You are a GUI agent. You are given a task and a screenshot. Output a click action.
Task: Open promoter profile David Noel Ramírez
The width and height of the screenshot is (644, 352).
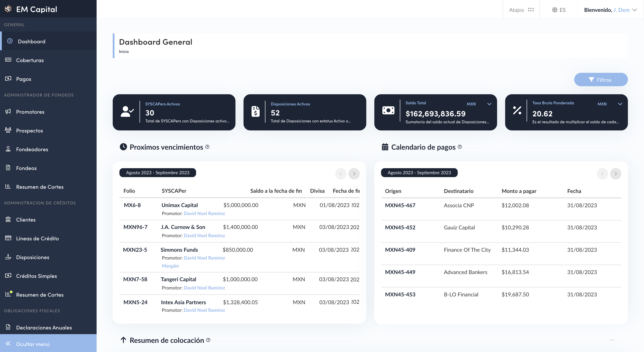[204, 213]
